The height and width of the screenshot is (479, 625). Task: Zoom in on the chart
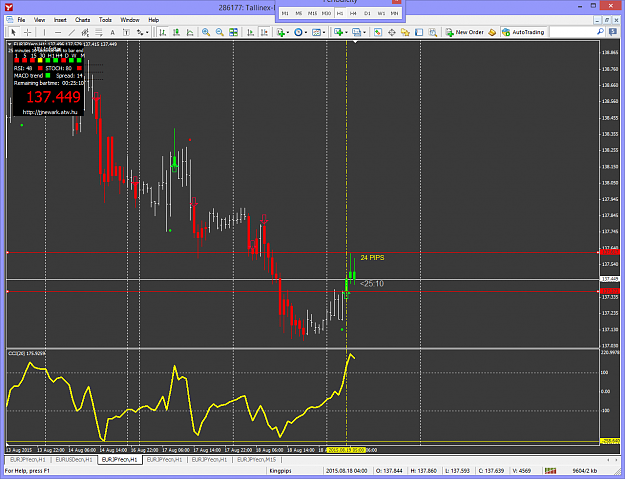[206, 32]
